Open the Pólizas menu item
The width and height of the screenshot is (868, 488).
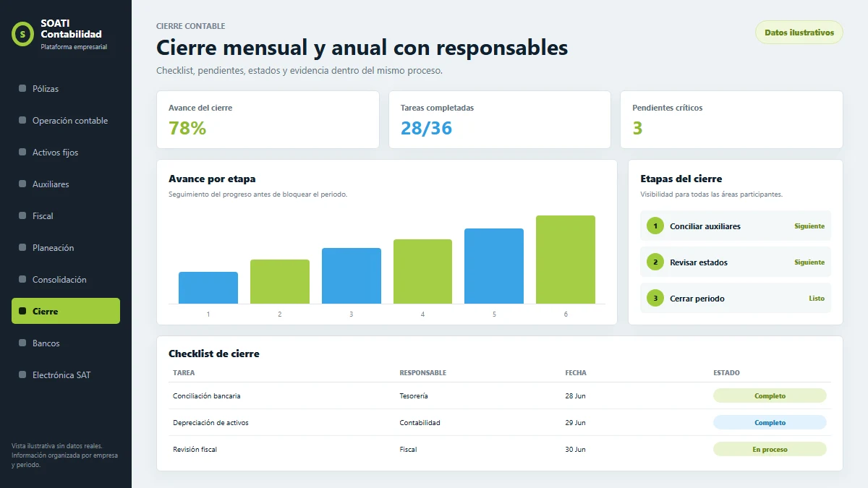(66, 89)
